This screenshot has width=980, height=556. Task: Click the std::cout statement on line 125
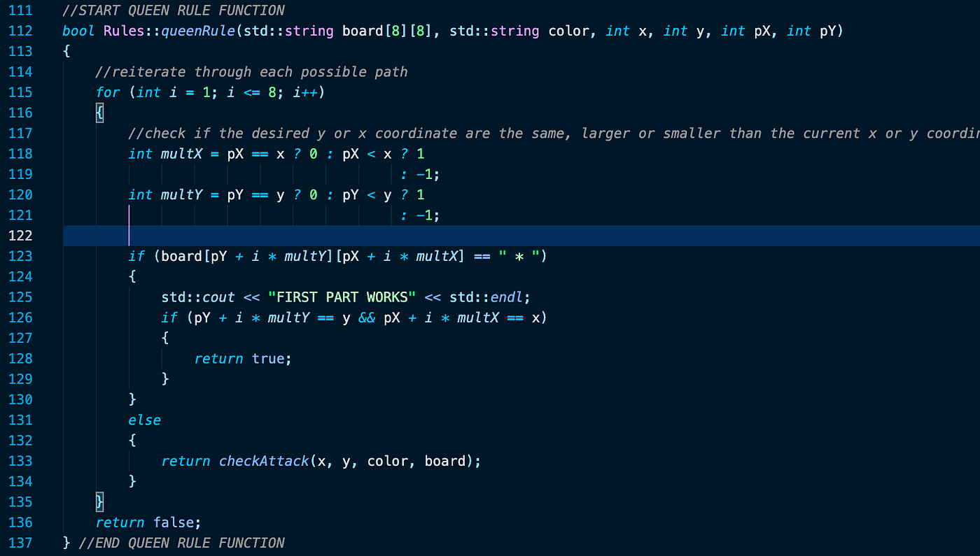[196, 297]
